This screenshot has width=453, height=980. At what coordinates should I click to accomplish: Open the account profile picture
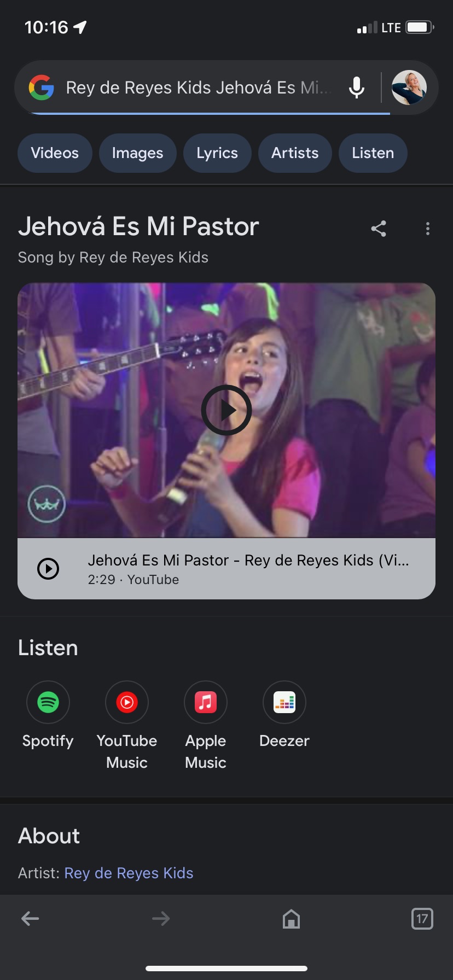[409, 87]
